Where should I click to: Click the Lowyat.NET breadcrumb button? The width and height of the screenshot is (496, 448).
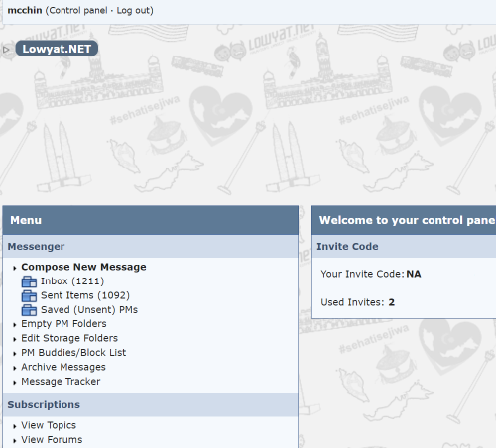57,49
